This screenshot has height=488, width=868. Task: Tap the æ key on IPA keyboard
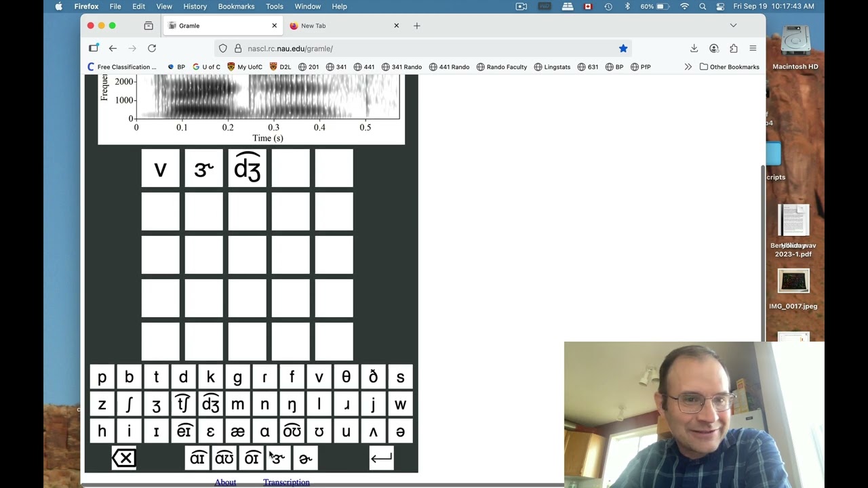(237, 431)
